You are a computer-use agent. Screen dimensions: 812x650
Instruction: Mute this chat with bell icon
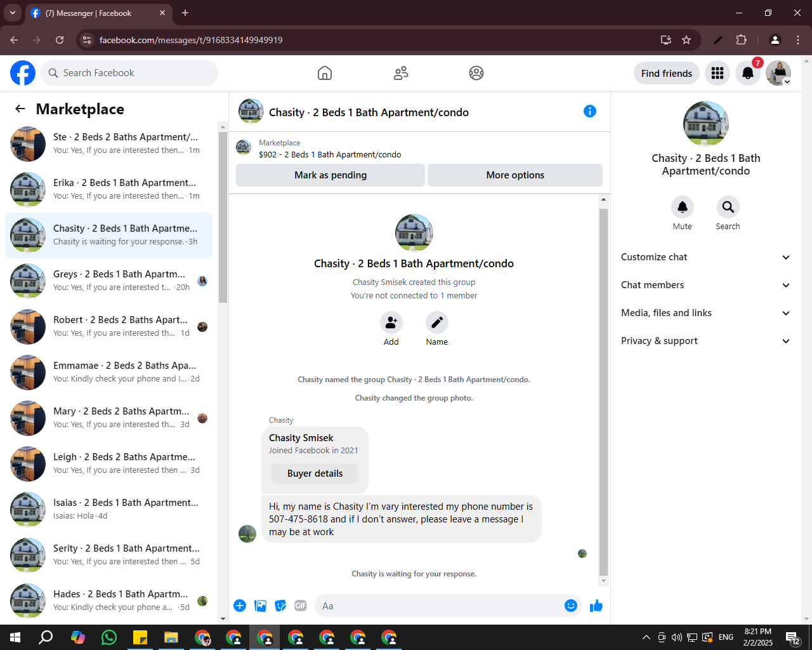[x=683, y=207]
